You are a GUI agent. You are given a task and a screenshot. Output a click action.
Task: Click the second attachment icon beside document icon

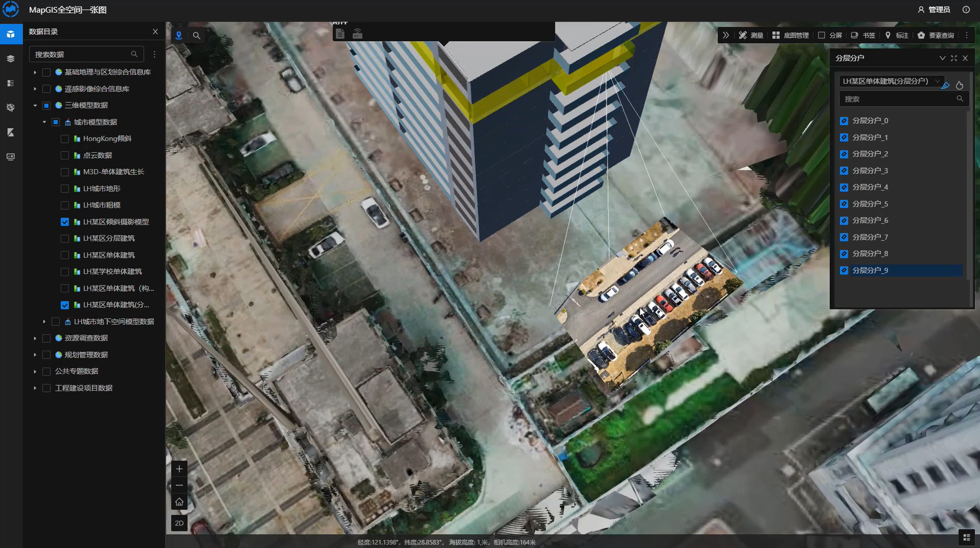tap(358, 34)
